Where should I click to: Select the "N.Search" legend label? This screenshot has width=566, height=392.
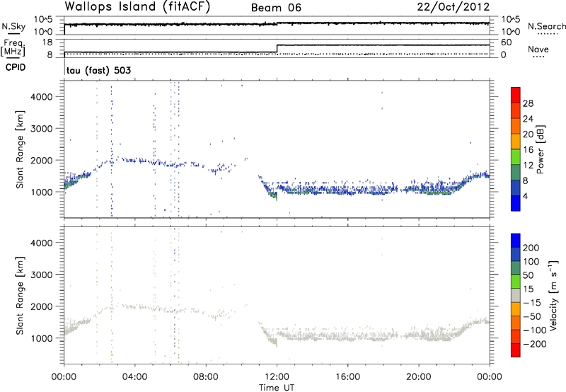pyautogui.click(x=547, y=26)
